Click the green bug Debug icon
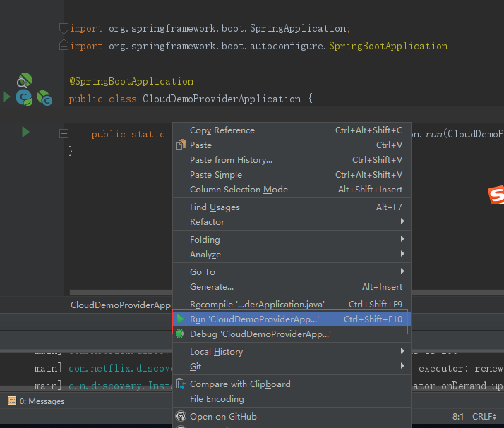This screenshot has height=428, width=504. coord(181,334)
